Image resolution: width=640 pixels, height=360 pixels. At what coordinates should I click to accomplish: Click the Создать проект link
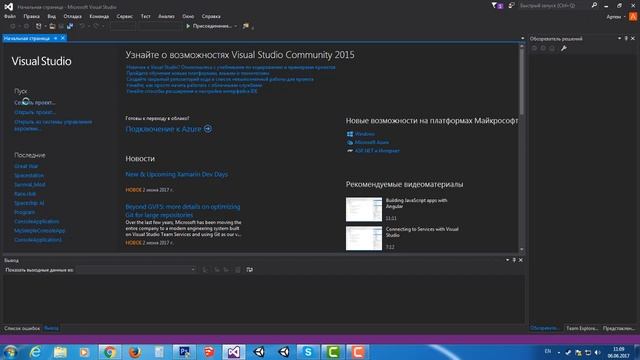click(x=35, y=103)
